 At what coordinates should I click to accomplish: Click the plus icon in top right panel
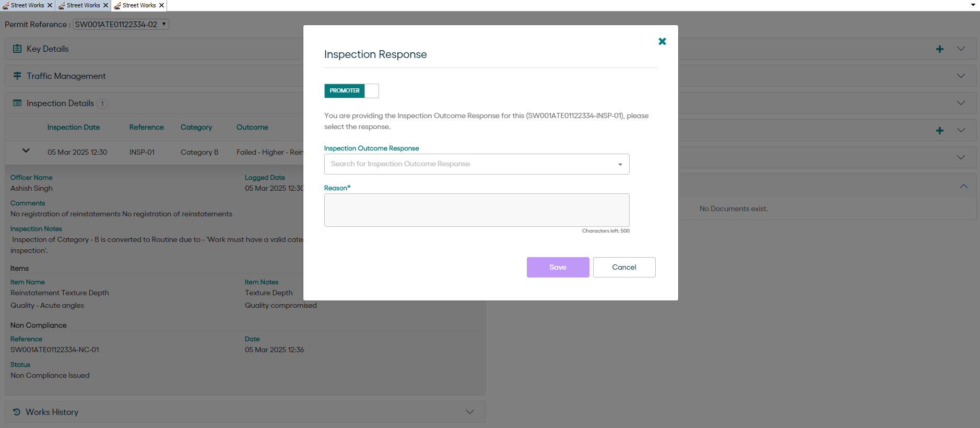point(939,49)
